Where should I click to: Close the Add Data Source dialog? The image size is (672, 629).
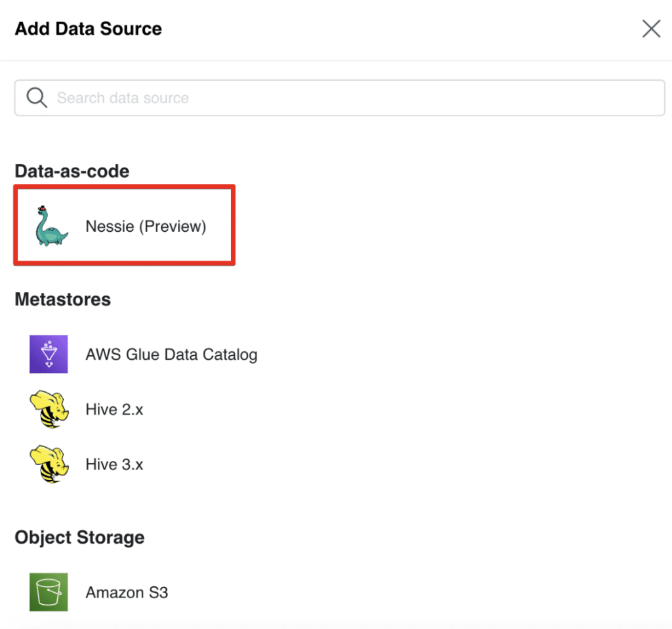tap(651, 29)
